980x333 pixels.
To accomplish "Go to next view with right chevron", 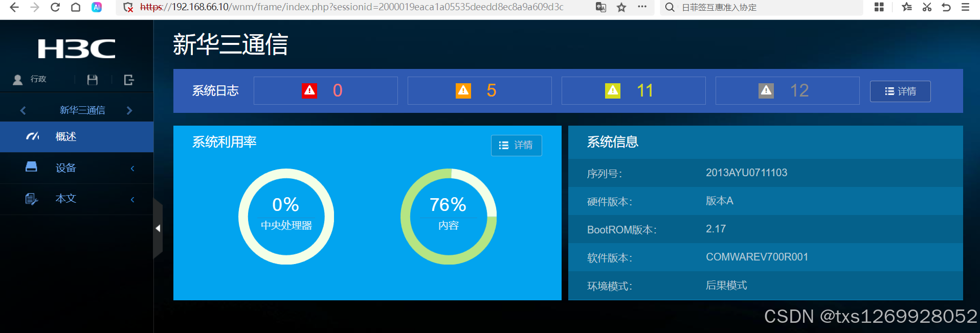I will [x=129, y=110].
